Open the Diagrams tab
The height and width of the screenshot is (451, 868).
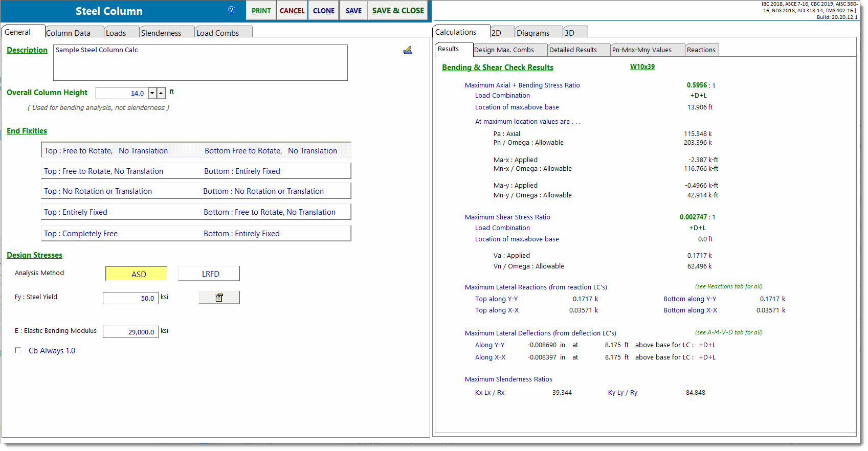coord(533,33)
